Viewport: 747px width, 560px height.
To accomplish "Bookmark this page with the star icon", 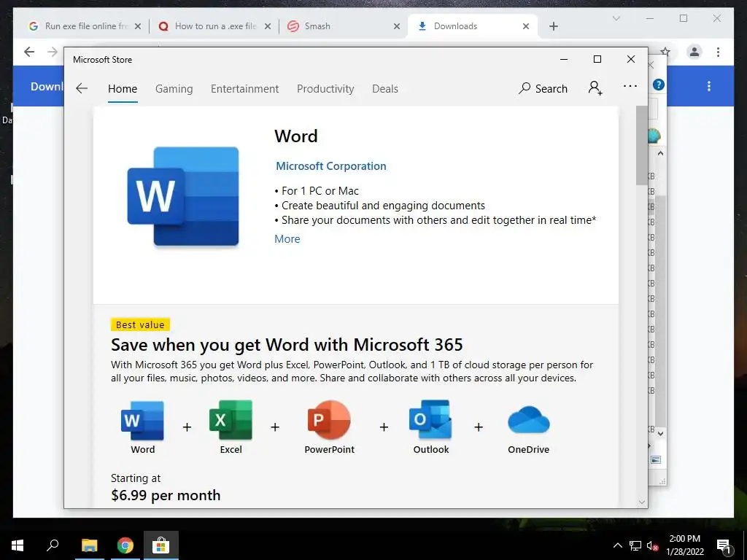I will pyautogui.click(x=665, y=52).
